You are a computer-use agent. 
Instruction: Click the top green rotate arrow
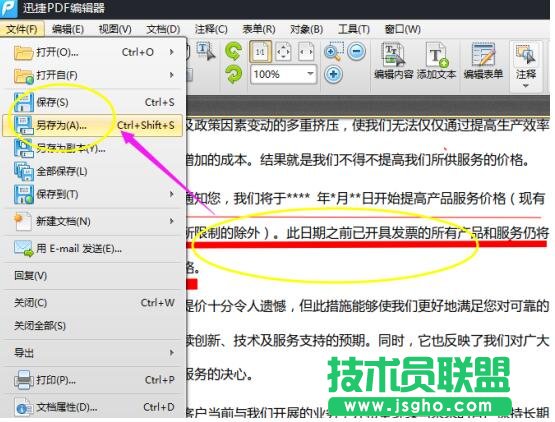click(234, 51)
